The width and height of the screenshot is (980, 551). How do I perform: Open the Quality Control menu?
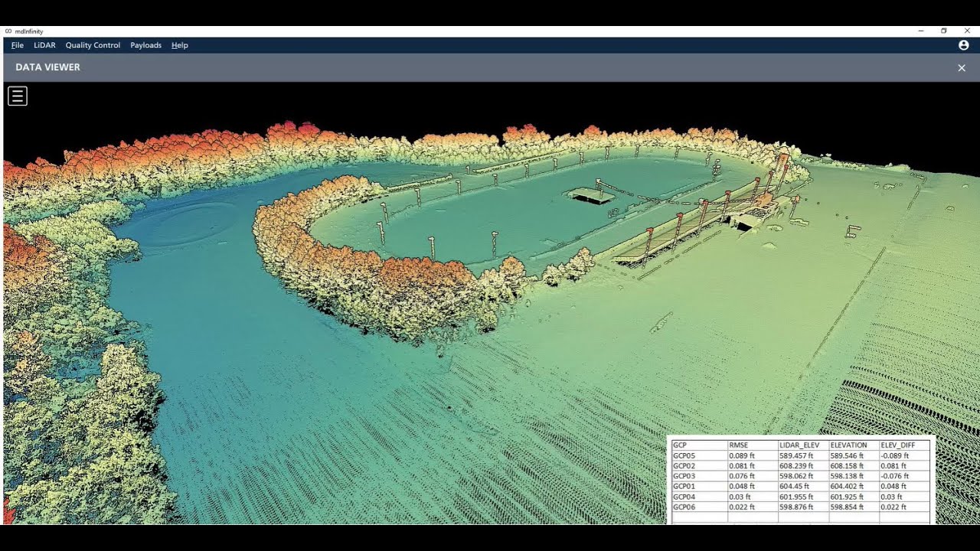[x=93, y=45]
